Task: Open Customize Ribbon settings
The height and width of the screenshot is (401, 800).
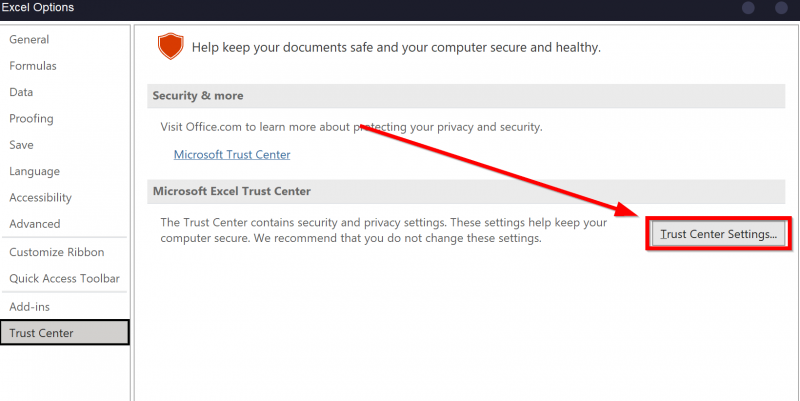Action: 56,252
